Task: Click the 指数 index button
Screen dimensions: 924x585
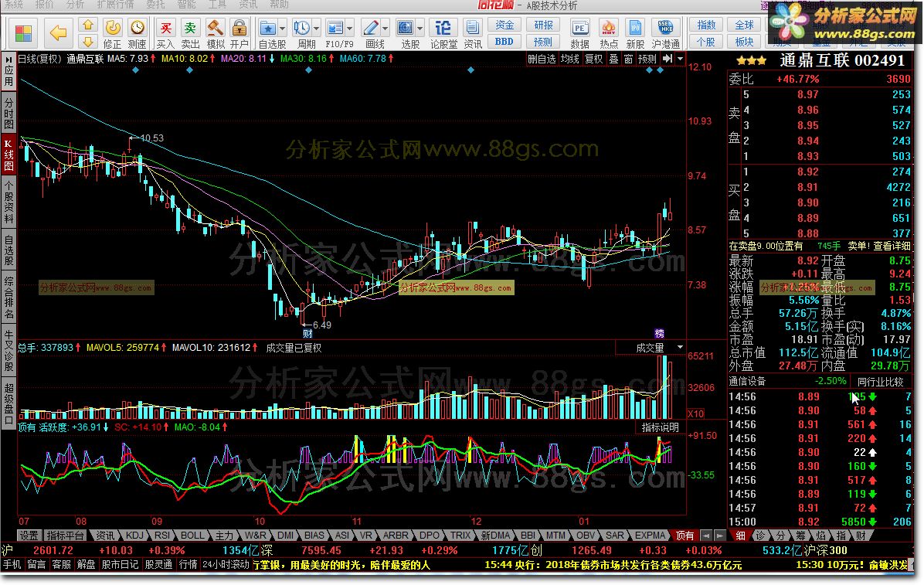Action: pyautogui.click(x=706, y=26)
